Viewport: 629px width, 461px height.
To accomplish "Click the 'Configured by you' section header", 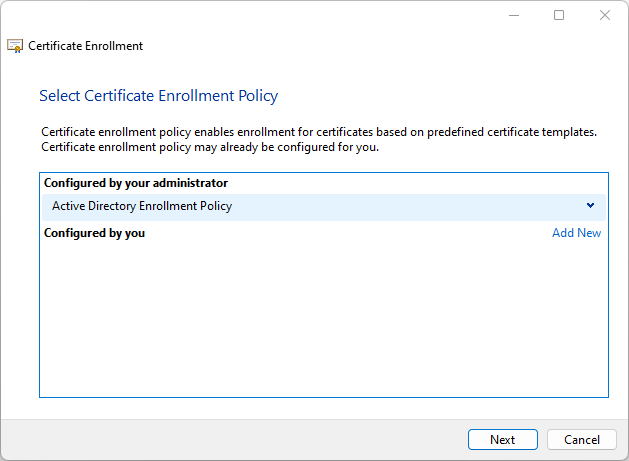I will click(x=95, y=233).
